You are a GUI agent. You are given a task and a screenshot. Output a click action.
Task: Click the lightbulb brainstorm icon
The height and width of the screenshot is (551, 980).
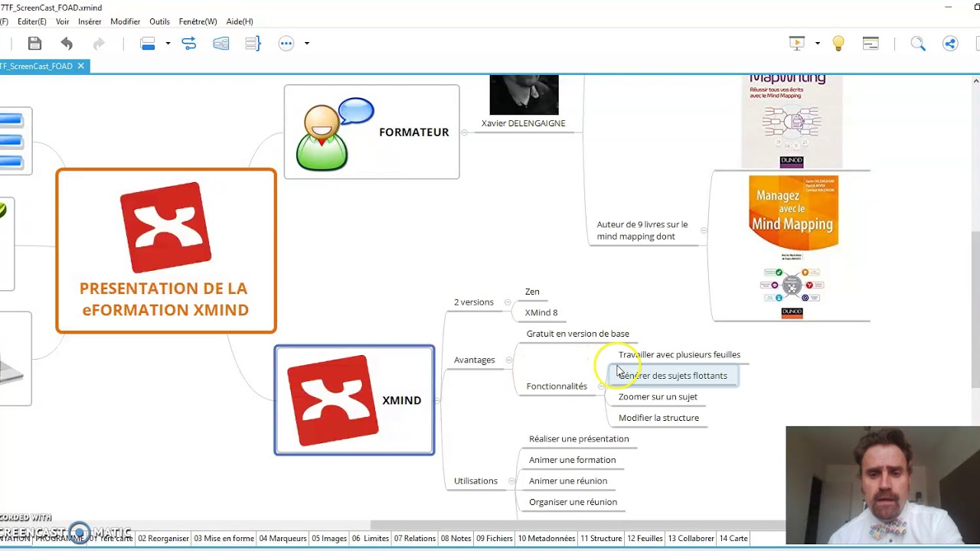[x=838, y=44]
